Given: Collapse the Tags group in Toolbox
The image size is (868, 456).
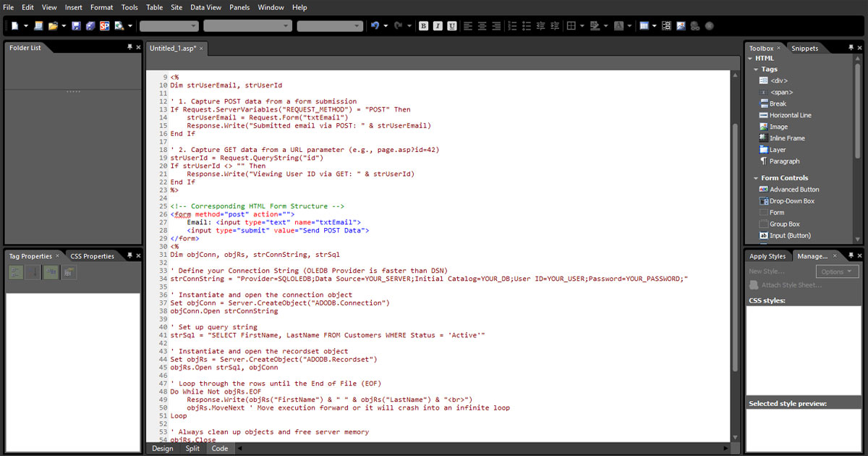Looking at the screenshot, I should [x=757, y=69].
